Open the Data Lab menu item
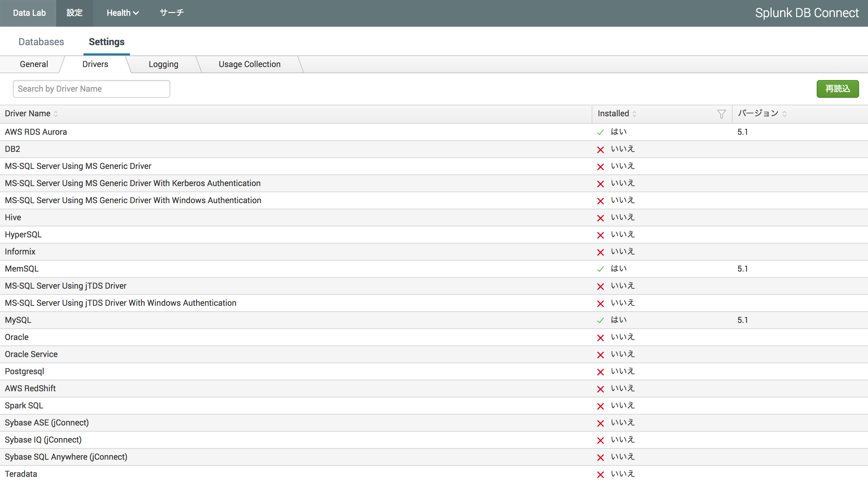The height and width of the screenshot is (485, 868). (29, 13)
